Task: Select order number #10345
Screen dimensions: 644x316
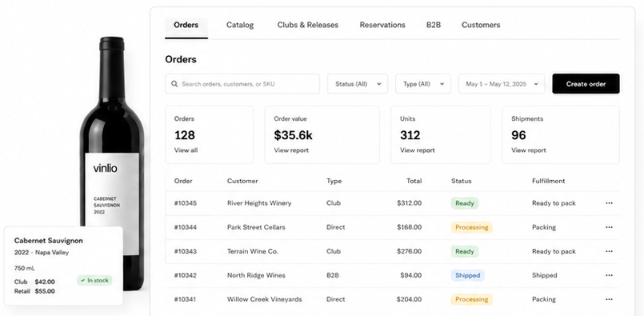Action: [x=186, y=203]
